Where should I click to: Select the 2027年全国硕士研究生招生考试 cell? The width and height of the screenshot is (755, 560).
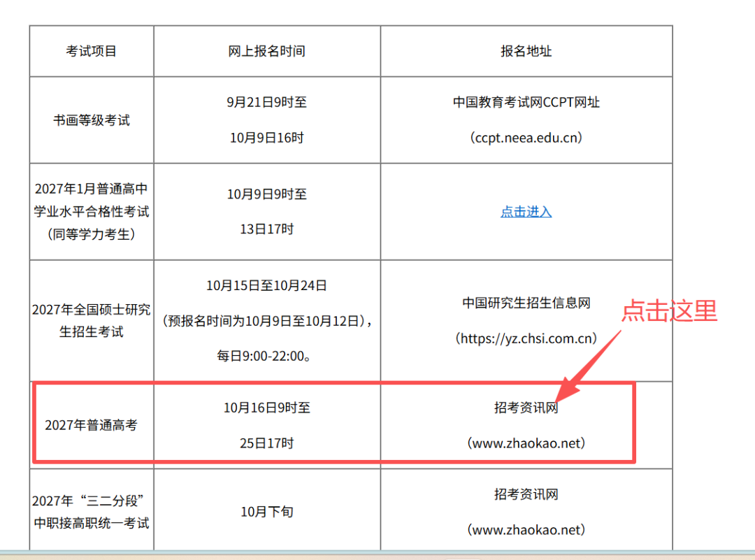click(92, 321)
